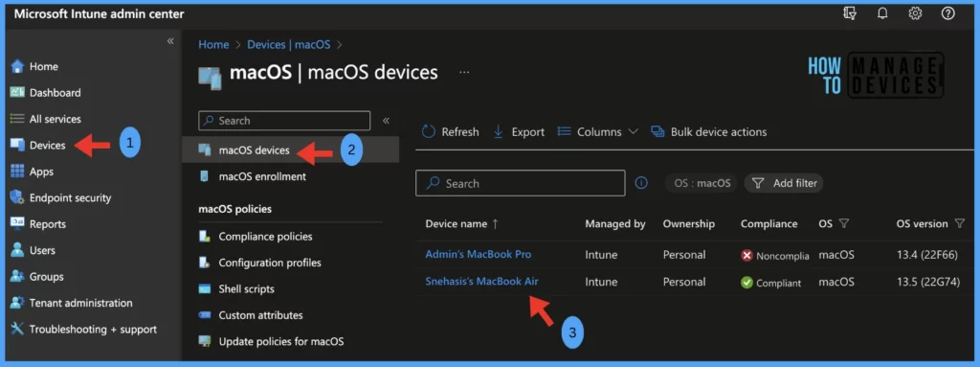The height and width of the screenshot is (367, 980).
Task: Click the Update policies for macOS icon
Action: click(x=205, y=342)
